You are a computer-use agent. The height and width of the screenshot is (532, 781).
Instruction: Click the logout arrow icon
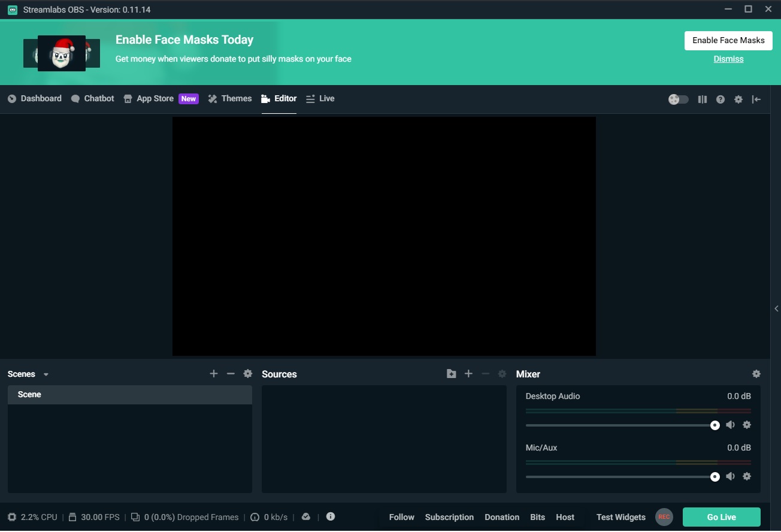click(x=756, y=99)
